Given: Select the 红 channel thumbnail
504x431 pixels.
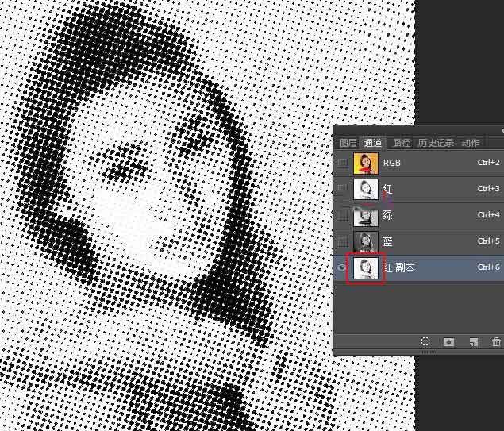Looking at the screenshot, I should 366,189.
